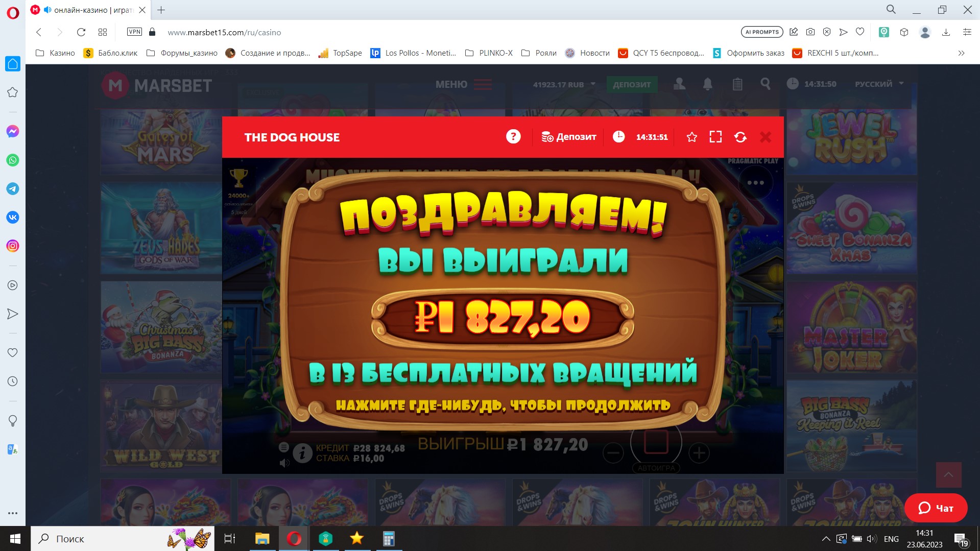Open Telegram in the Opera sidebar
This screenshot has height=551, width=980.
tap(13, 189)
